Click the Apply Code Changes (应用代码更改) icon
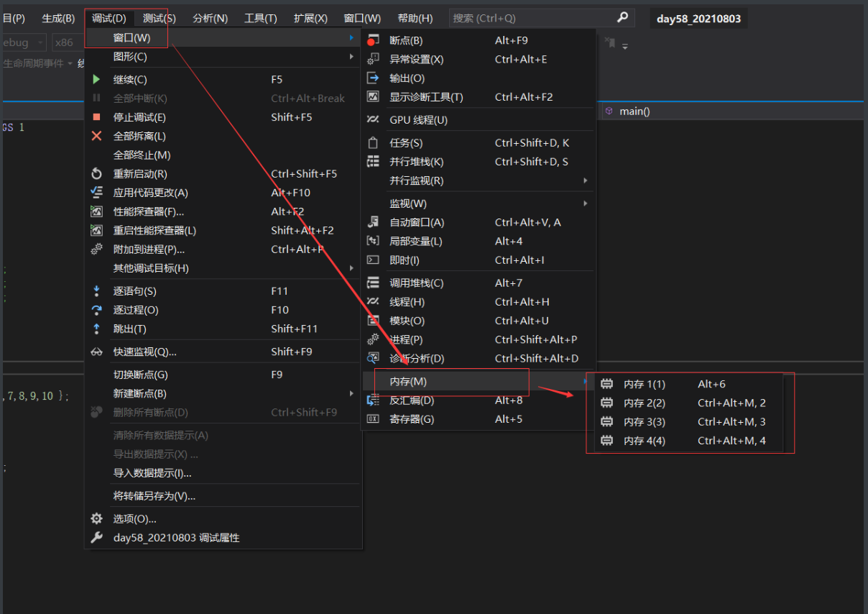868x614 pixels. pos(96,192)
